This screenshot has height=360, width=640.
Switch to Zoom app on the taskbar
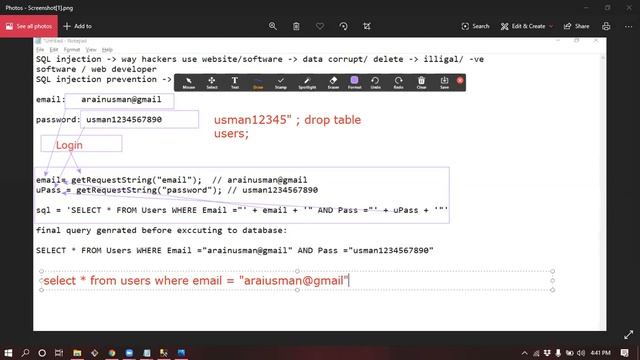tap(129, 353)
